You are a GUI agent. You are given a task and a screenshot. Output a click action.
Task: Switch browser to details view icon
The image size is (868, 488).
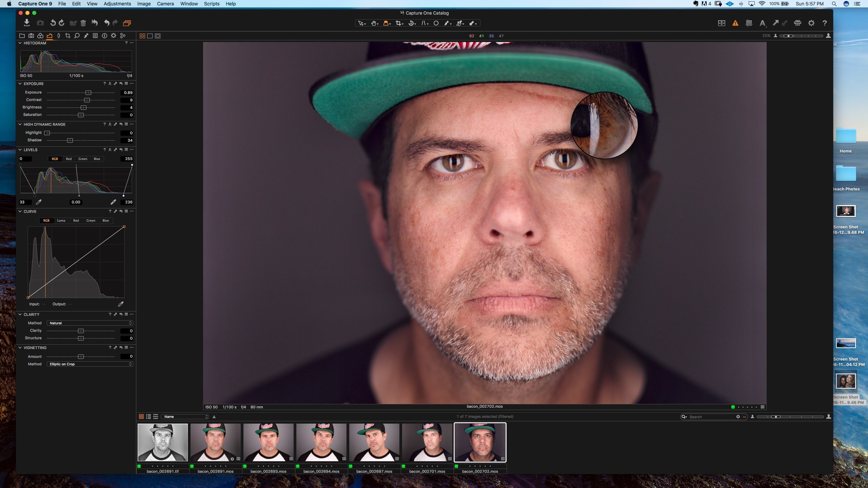point(156,417)
